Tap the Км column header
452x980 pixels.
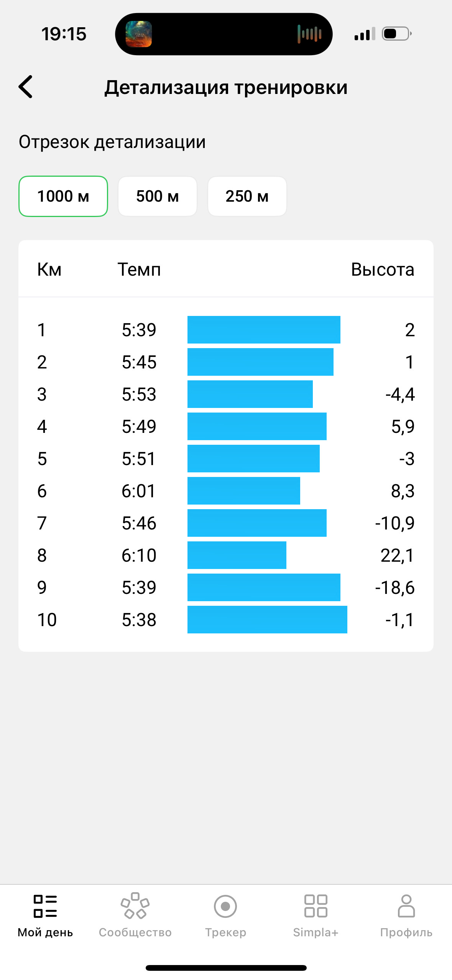pyautogui.click(x=49, y=270)
